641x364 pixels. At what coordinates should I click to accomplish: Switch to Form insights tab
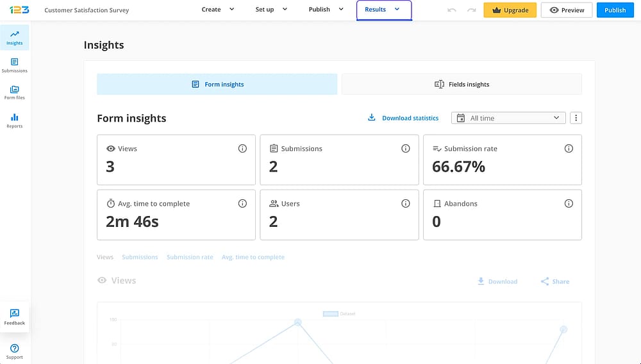tap(217, 84)
